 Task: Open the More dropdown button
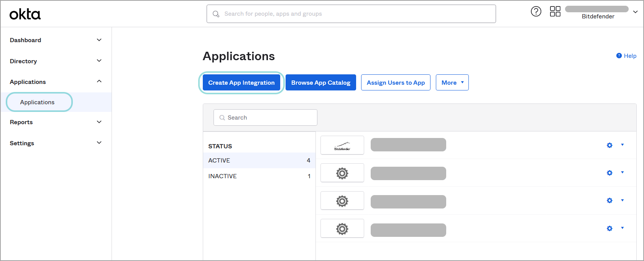point(452,83)
